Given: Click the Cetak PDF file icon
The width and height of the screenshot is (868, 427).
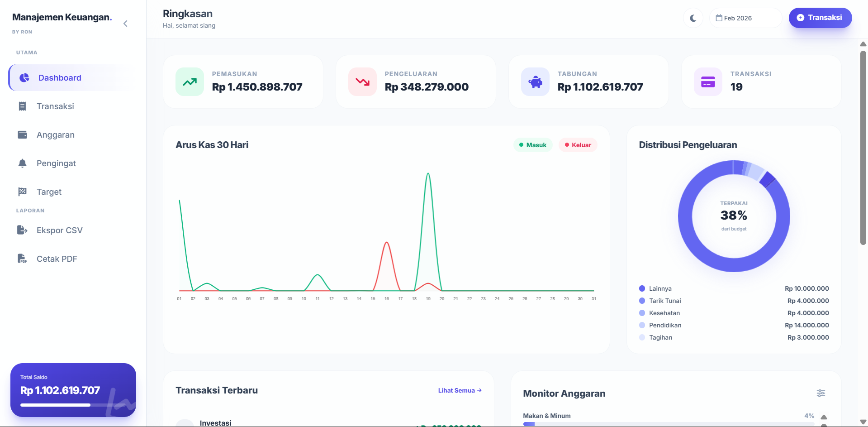Looking at the screenshot, I should point(22,259).
